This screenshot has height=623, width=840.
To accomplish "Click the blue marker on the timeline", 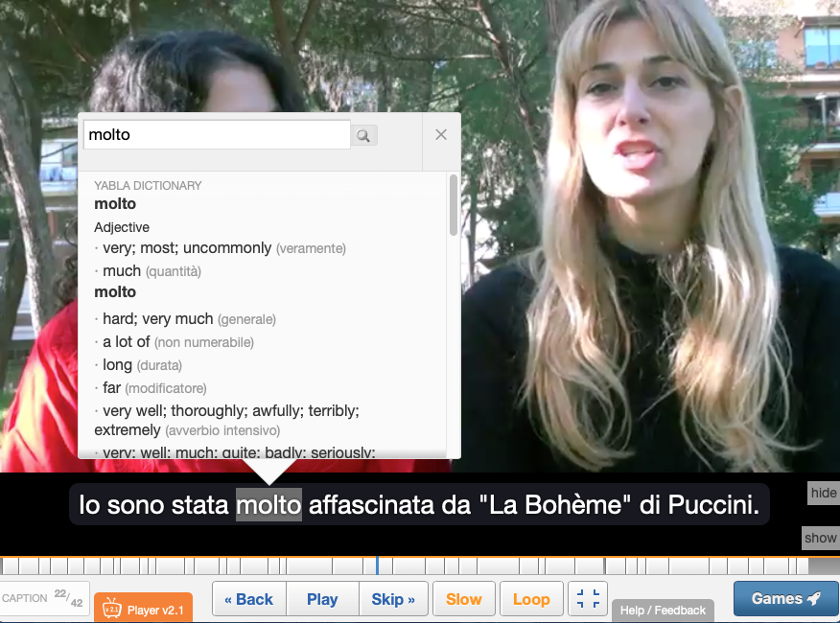I will [377, 565].
